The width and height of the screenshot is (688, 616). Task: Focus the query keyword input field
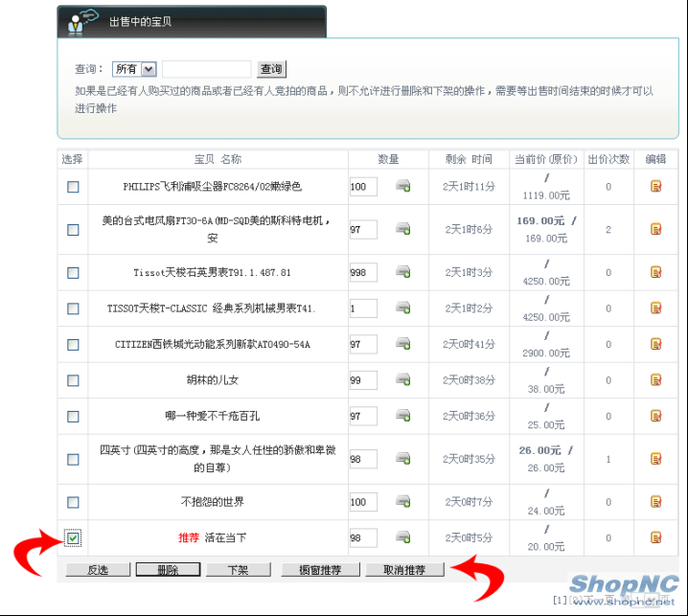click(x=207, y=69)
